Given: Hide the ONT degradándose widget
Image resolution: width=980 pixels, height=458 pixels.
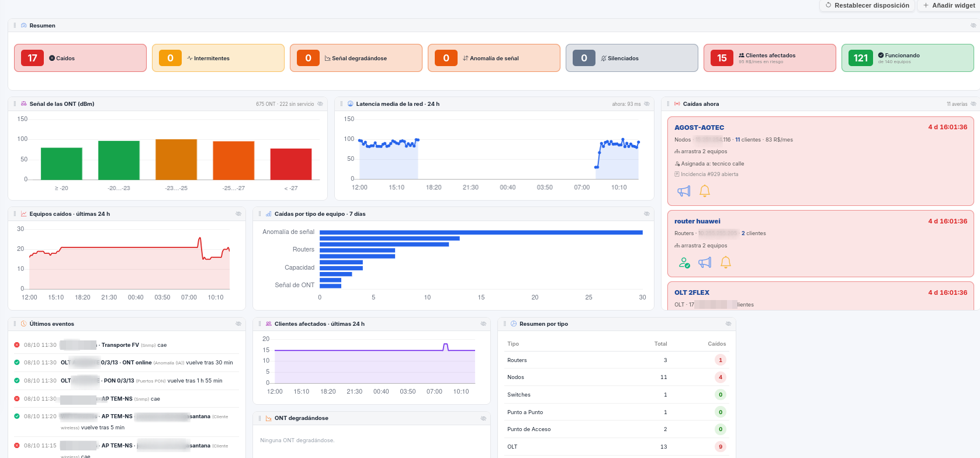Looking at the screenshot, I should [x=483, y=418].
